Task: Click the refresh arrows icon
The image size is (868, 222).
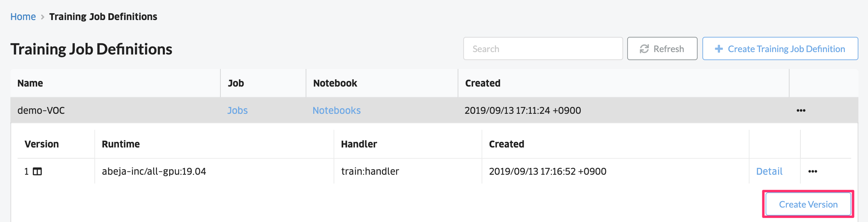Action: 644,49
